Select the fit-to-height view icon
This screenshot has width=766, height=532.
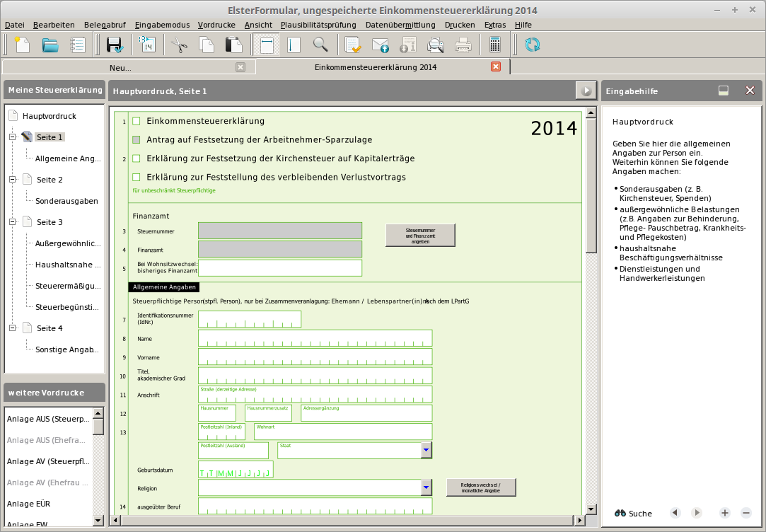[292, 45]
